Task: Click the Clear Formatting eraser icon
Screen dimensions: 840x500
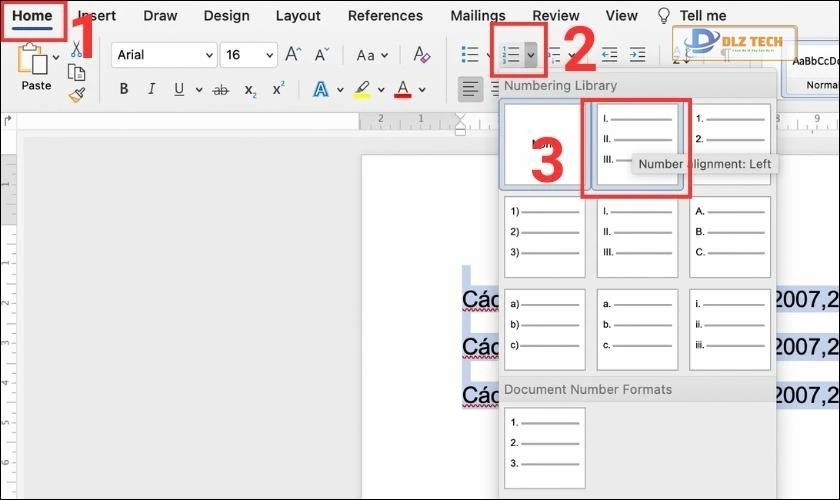Action: [x=422, y=55]
